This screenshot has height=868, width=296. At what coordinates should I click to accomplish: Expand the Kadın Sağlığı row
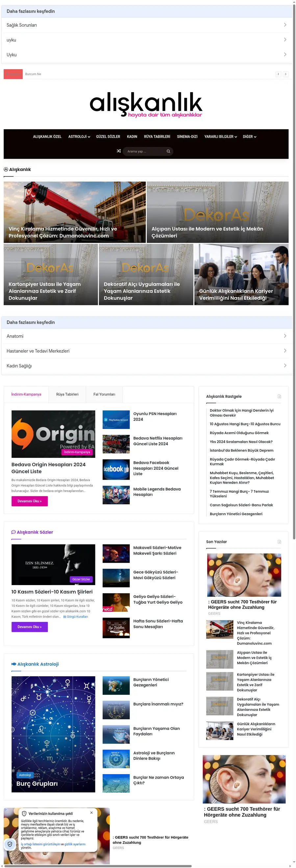(146, 366)
